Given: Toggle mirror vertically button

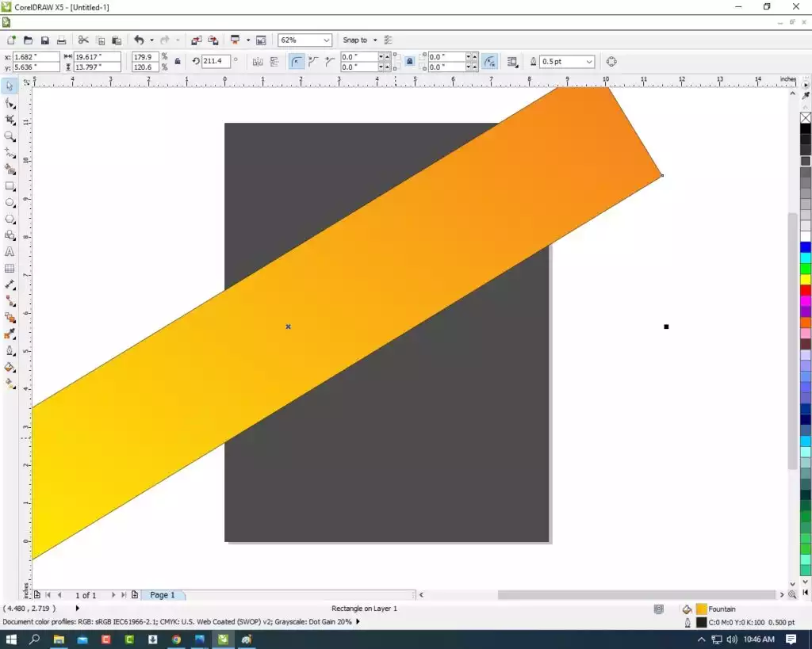Looking at the screenshot, I should [x=274, y=62].
